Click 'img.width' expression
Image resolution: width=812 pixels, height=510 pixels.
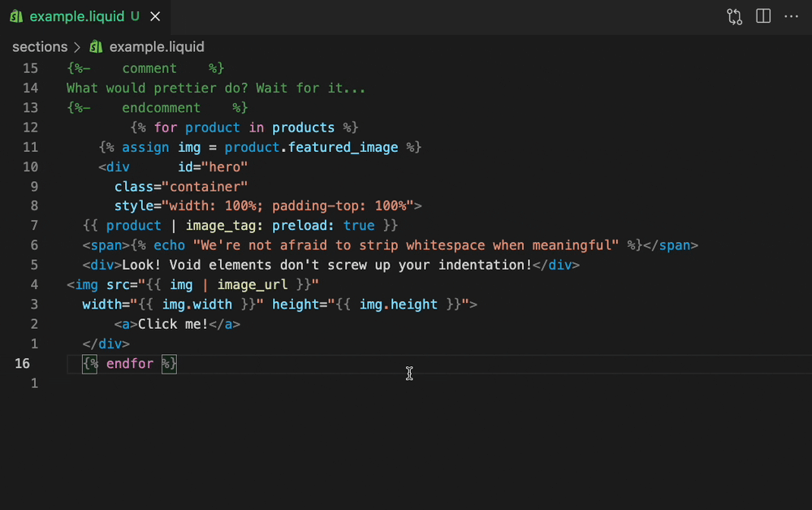tap(197, 305)
